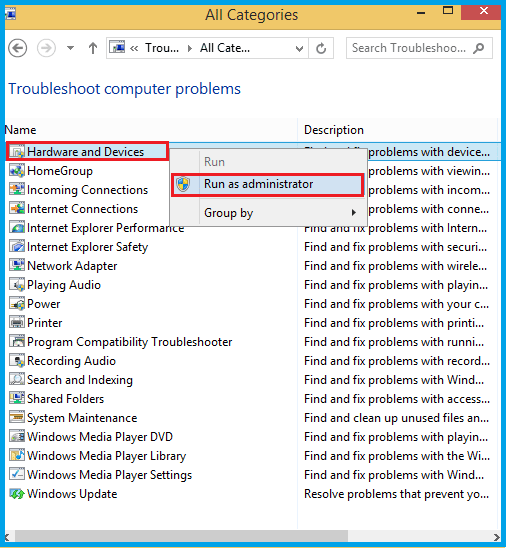
Task: Click the HomeGroup icon
Action: tap(17, 171)
